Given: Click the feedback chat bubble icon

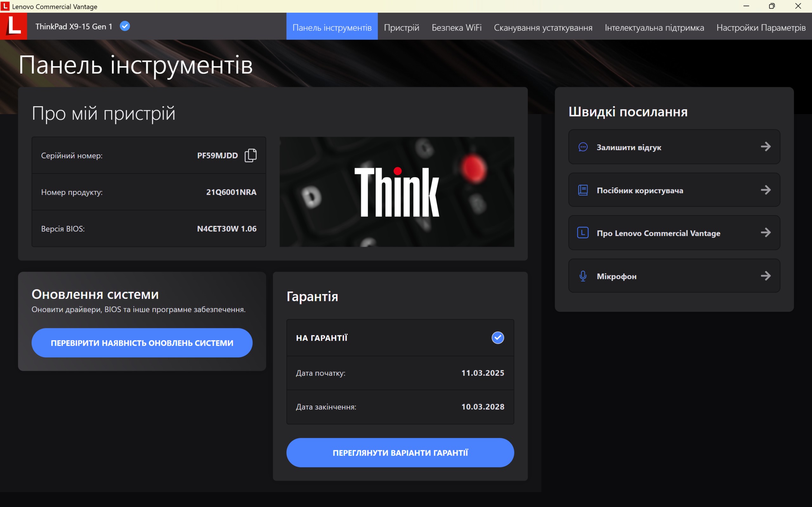Looking at the screenshot, I should pos(583,147).
